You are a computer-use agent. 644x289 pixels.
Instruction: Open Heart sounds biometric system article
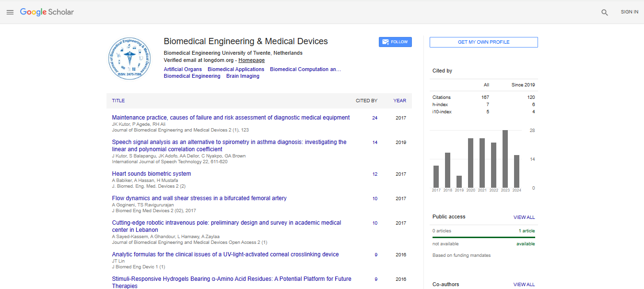click(152, 174)
